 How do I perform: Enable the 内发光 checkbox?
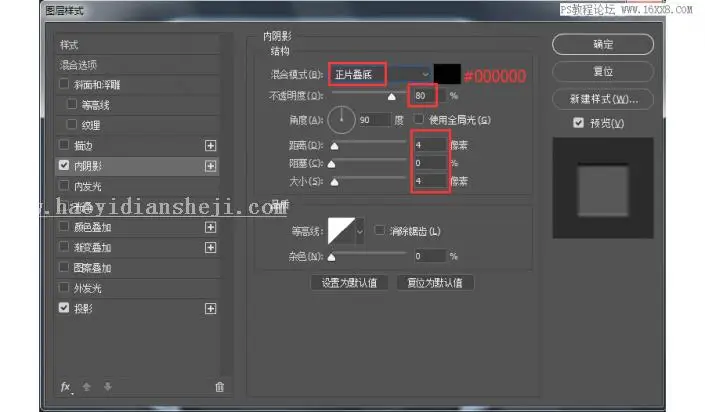[64, 185]
